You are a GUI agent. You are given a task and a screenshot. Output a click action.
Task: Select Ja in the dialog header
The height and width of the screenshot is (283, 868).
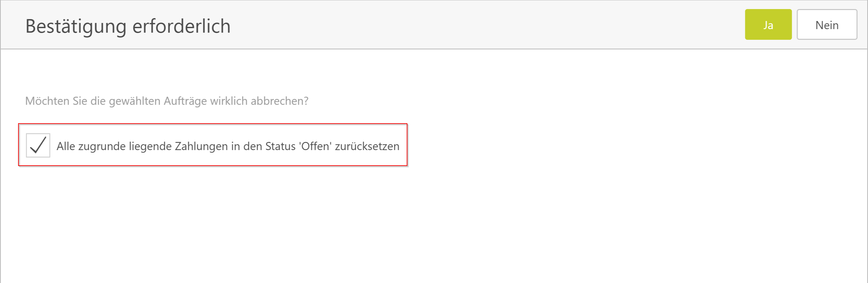tap(768, 25)
